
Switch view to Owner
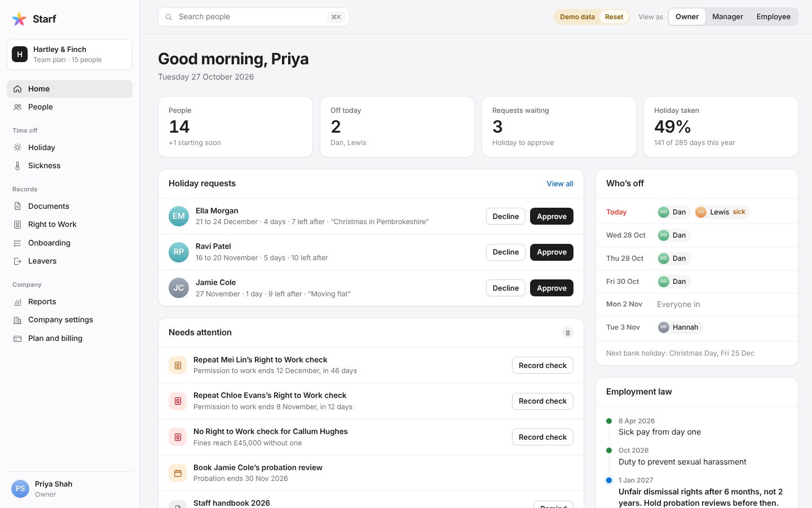687,17
